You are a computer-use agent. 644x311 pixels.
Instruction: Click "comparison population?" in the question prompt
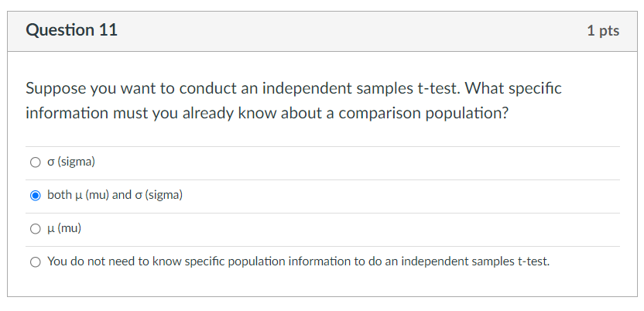[x=430, y=113]
